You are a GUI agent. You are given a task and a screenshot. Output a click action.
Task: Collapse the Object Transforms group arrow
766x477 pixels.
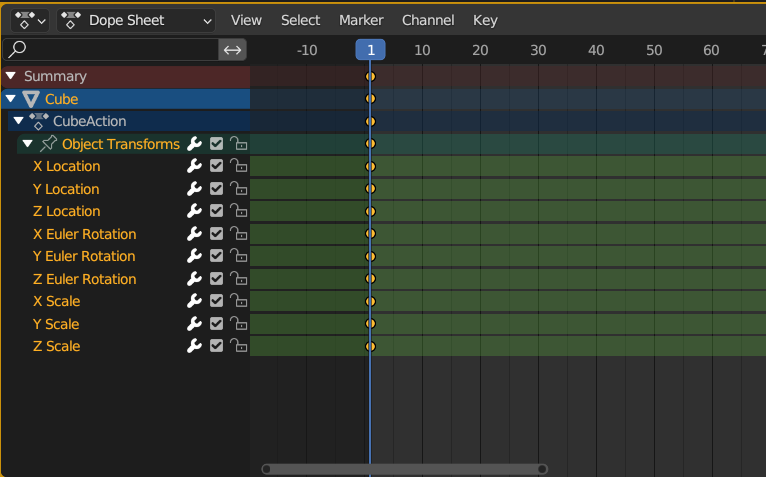pyautogui.click(x=27, y=144)
